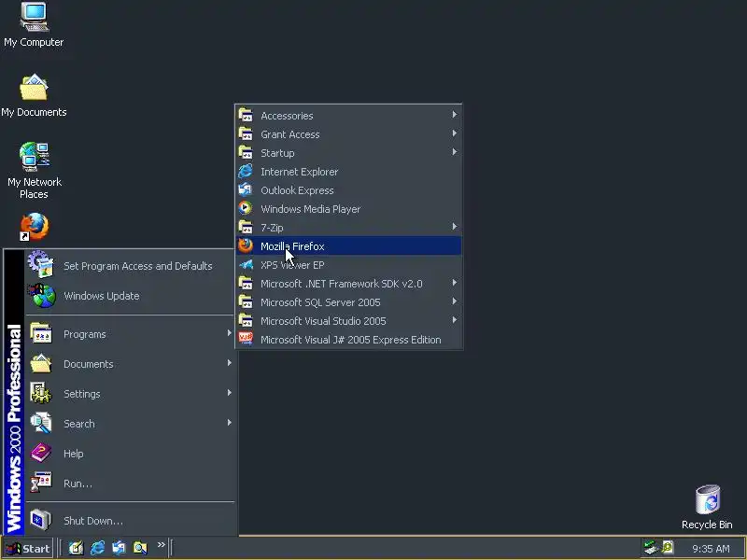
Task: Click the Set Program Access and Defaults icon
Action: click(x=40, y=264)
